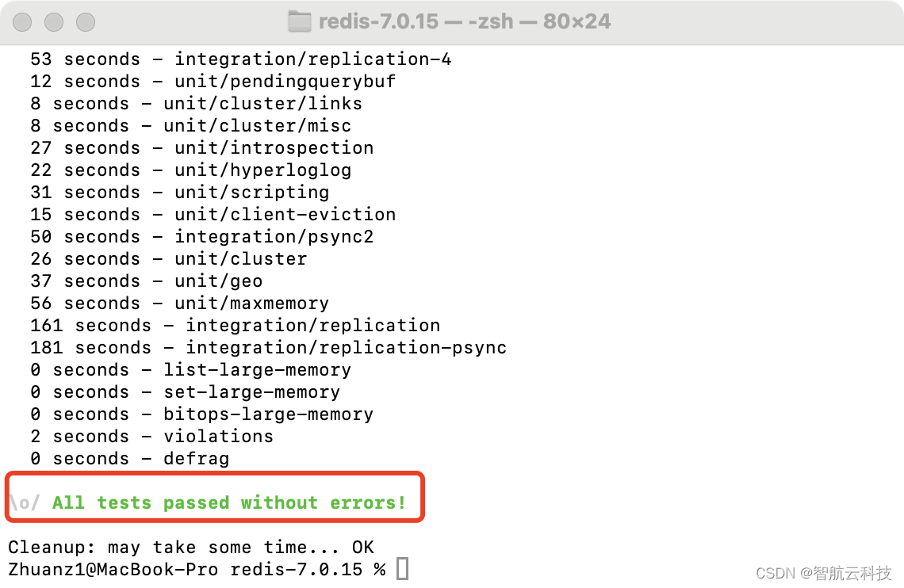Click the unit/geo test line
This screenshot has height=588, width=904.
(x=147, y=281)
